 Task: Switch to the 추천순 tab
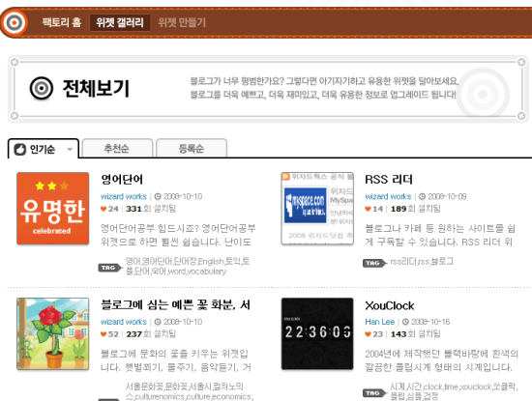[x=117, y=149]
